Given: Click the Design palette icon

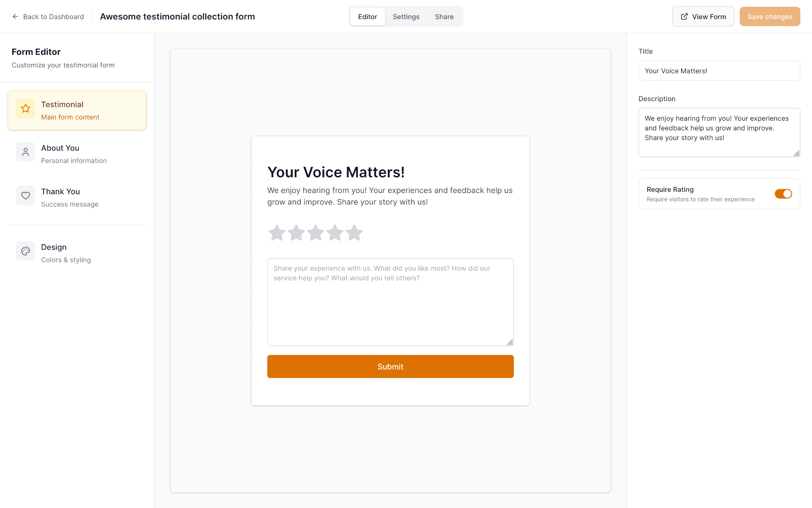Looking at the screenshot, I should pyautogui.click(x=25, y=251).
